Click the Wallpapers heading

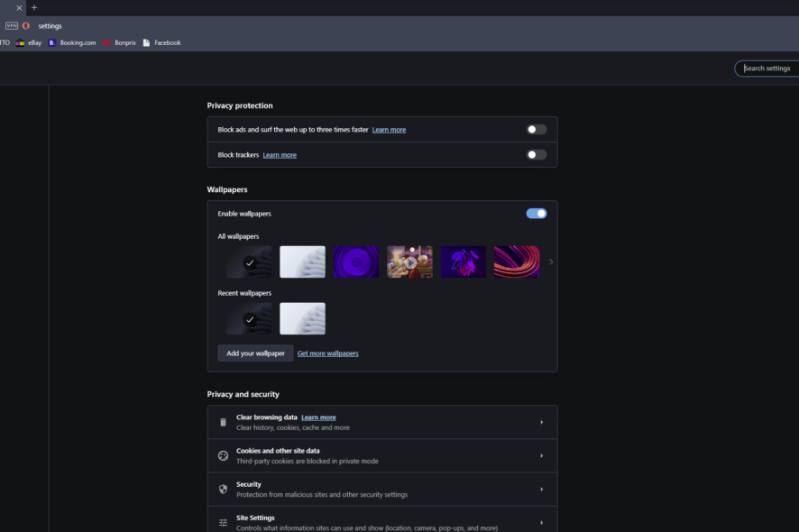[x=227, y=189]
